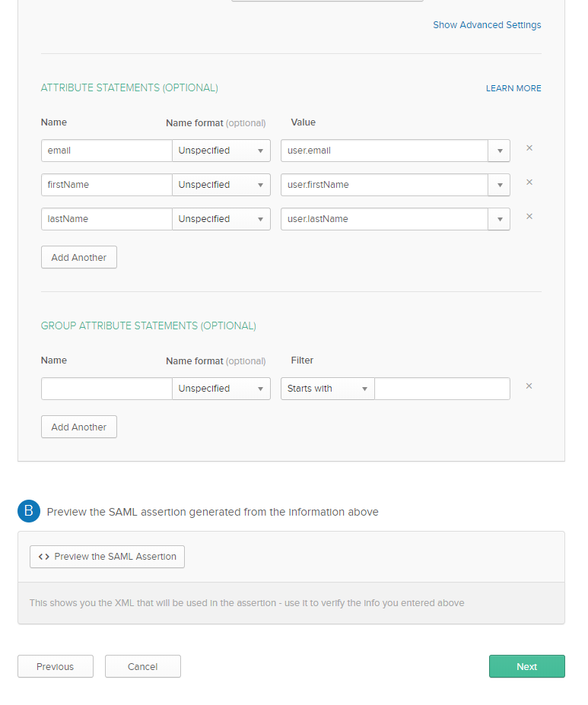The image size is (588, 705).
Task: Click Add Another under group attribute statements
Action: (x=79, y=427)
